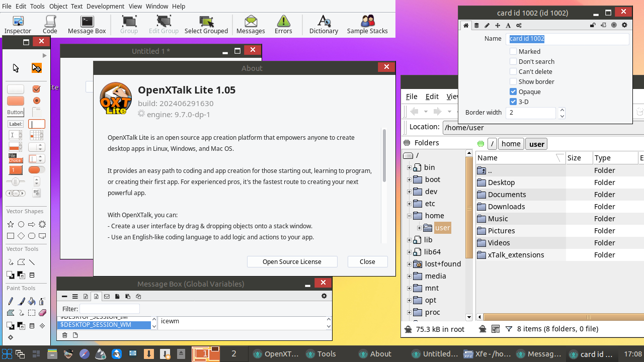
Task: Open the Development menu
Action: (x=105, y=6)
